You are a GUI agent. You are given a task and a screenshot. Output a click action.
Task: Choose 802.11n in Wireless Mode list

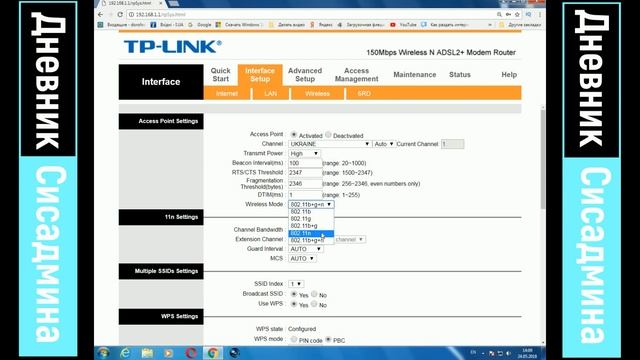[x=311, y=233]
